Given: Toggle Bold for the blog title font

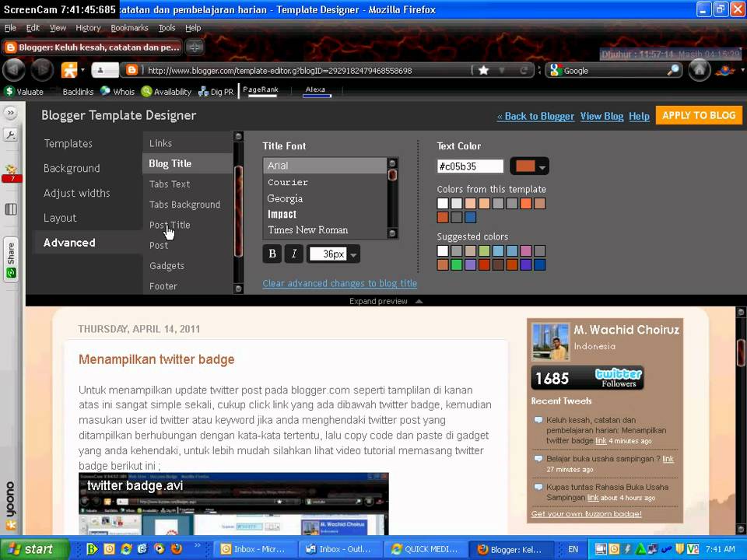Looking at the screenshot, I should (x=272, y=254).
